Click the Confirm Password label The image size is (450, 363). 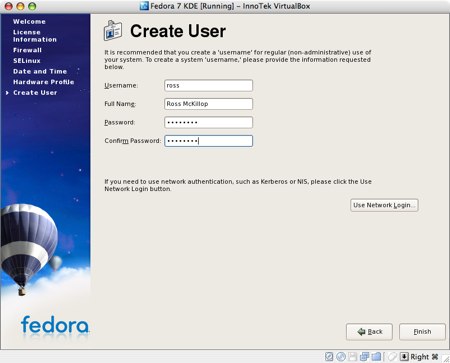point(133,141)
